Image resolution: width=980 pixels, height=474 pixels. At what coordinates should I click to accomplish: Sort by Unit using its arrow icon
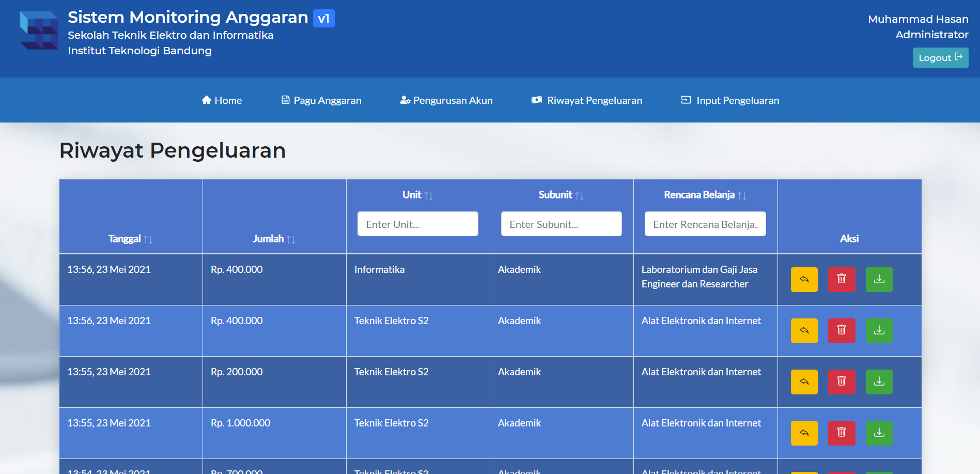click(x=429, y=195)
